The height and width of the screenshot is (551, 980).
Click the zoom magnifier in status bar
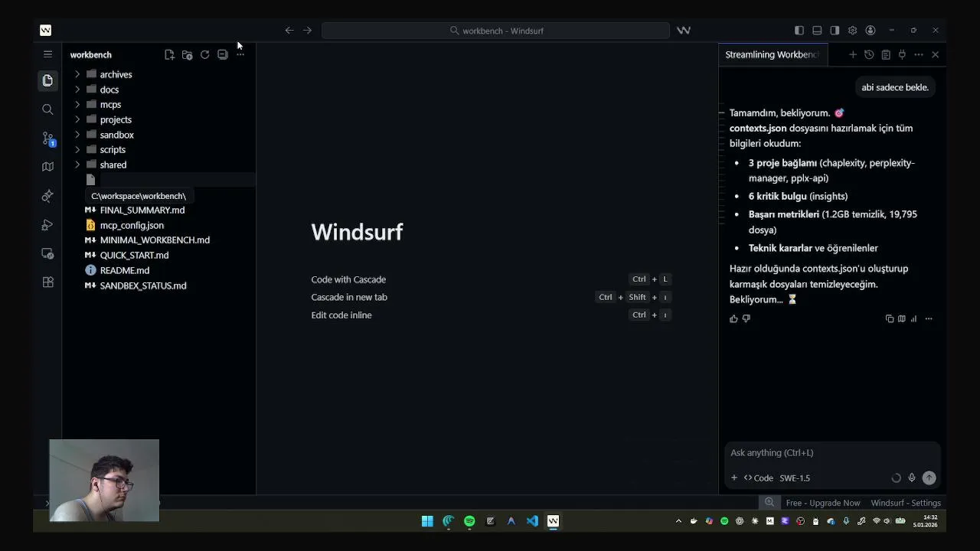point(769,503)
